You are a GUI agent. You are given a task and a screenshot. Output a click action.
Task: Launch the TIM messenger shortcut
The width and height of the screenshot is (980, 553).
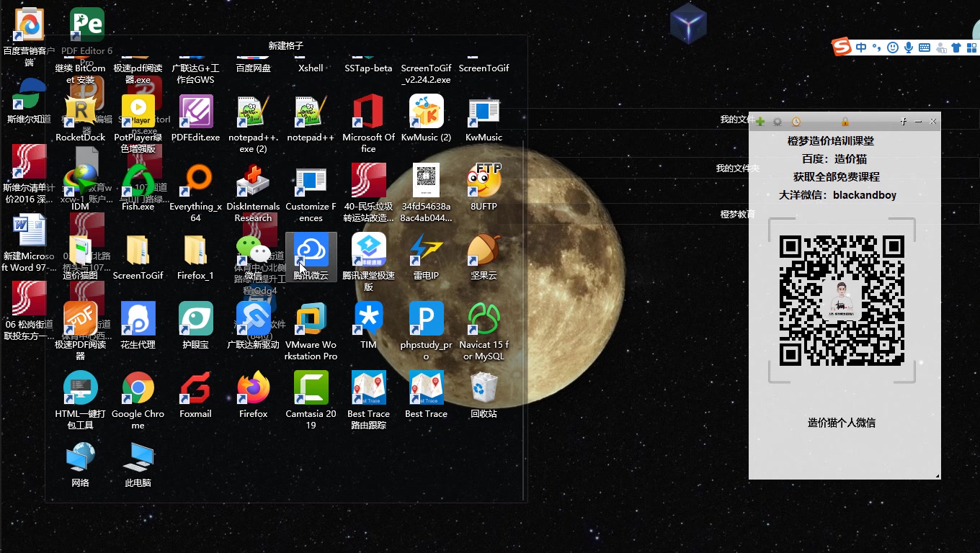point(369,325)
